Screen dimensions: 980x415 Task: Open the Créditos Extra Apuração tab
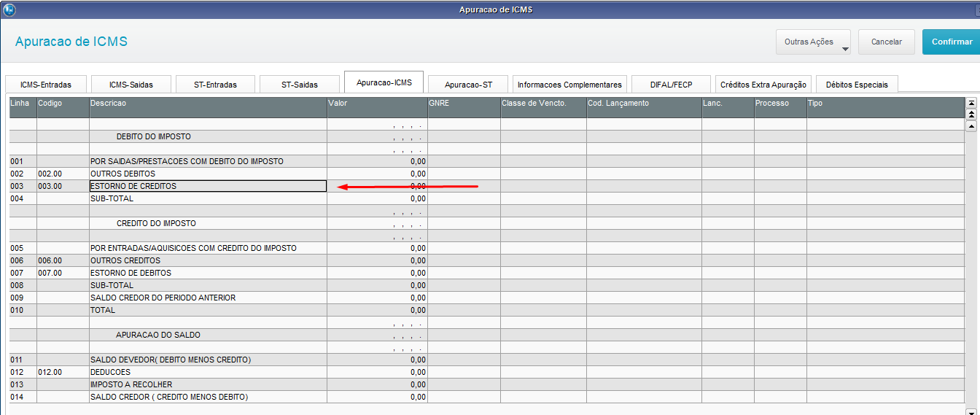763,85
